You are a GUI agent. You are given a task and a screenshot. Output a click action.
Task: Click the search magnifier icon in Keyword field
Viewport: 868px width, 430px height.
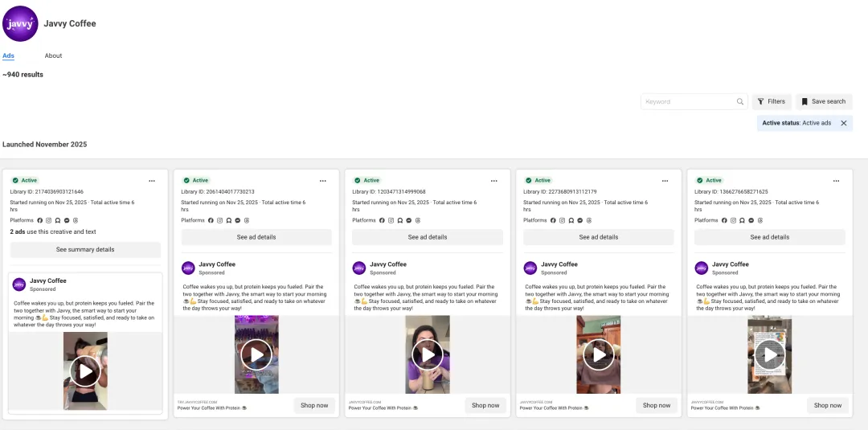pos(740,102)
